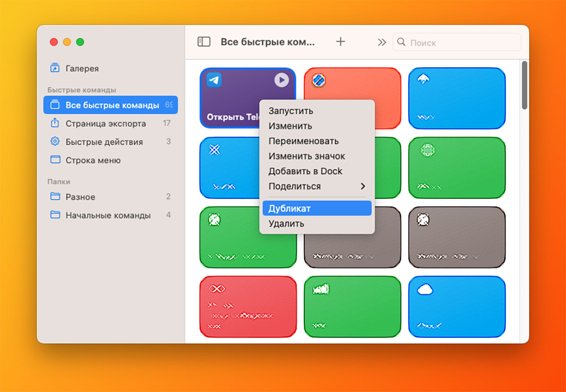
Task: Select Строка меню in the sidebar
Action: [x=110, y=160]
